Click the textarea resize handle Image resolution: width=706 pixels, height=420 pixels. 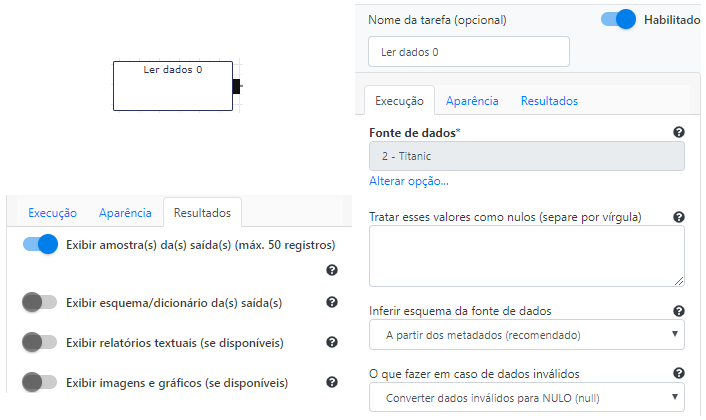click(679, 281)
